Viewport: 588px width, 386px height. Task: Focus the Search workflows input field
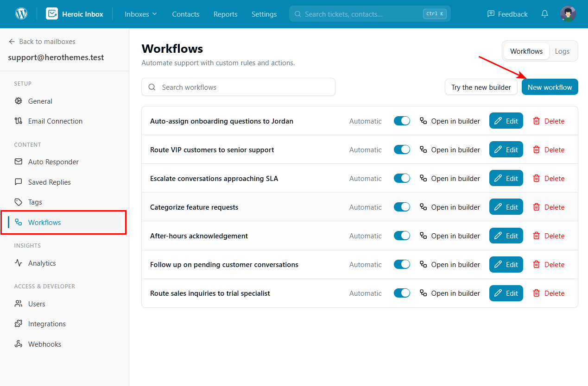[x=238, y=87]
